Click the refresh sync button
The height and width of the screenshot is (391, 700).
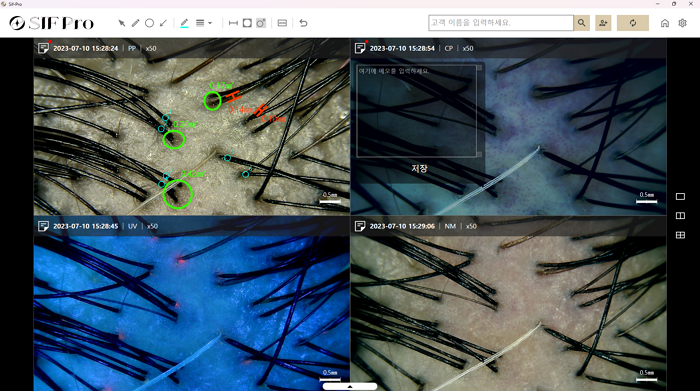coord(633,23)
